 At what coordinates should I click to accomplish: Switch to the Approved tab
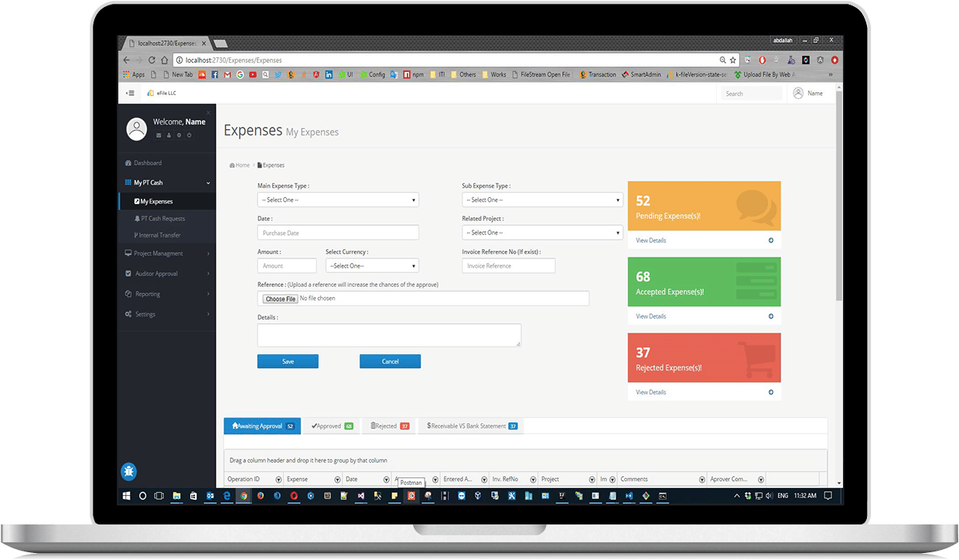pyautogui.click(x=332, y=426)
